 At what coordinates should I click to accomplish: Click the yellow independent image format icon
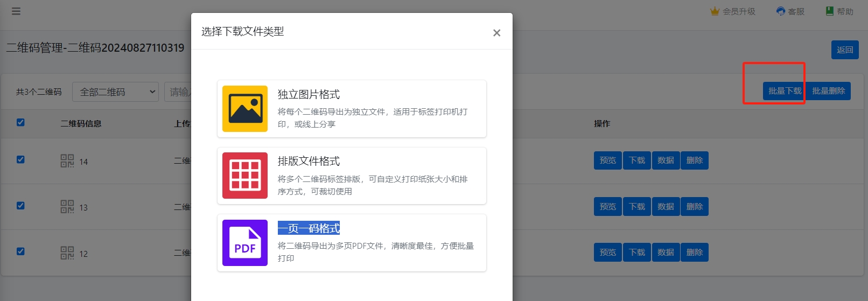pos(245,109)
